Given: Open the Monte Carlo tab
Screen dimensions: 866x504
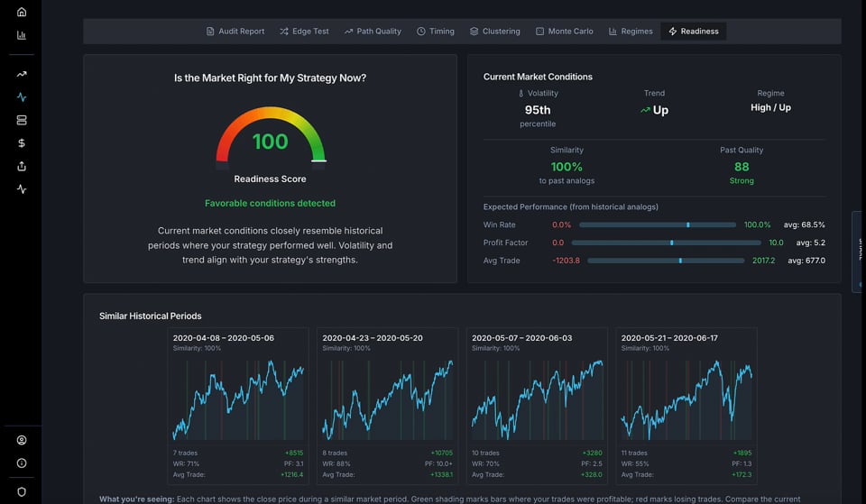Looking at the screenshot, I should coord(565,32).
